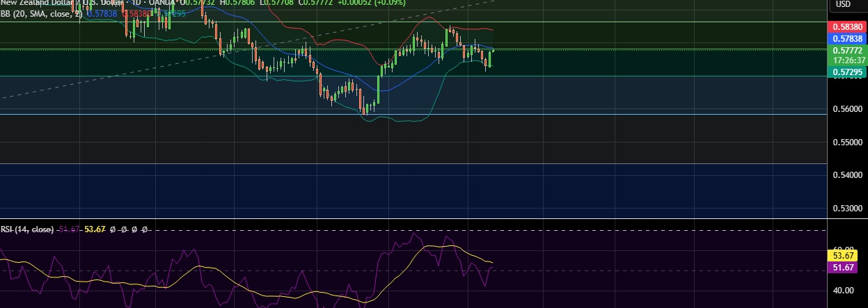Select the RSI (14, close) indicator label

(x=26, y=229)
